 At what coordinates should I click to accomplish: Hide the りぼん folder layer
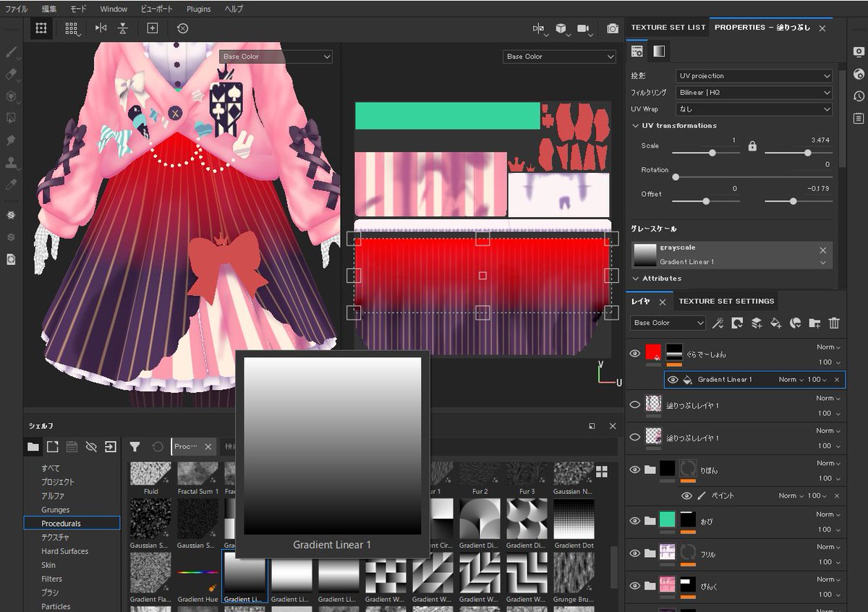click(x=635, y=470)
